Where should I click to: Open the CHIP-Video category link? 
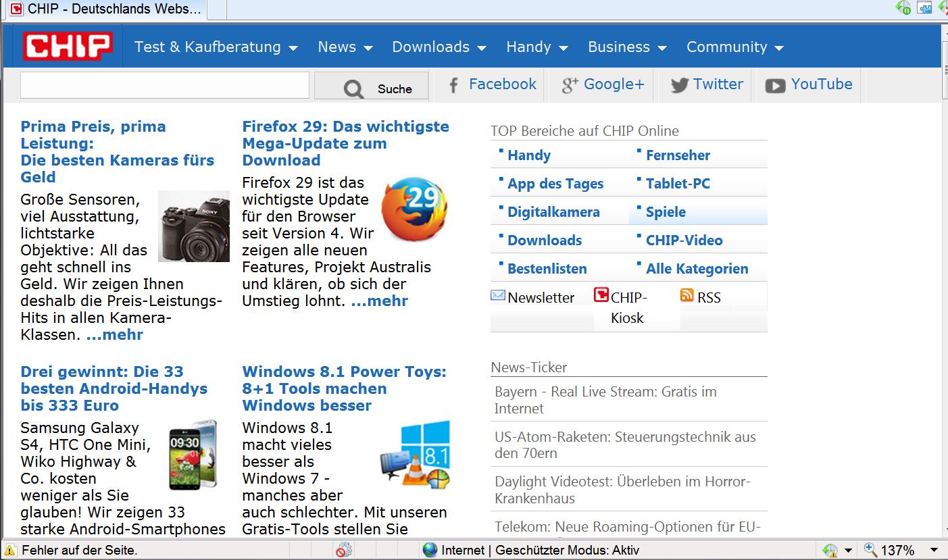pyautogui.click(x=684, y=240)
